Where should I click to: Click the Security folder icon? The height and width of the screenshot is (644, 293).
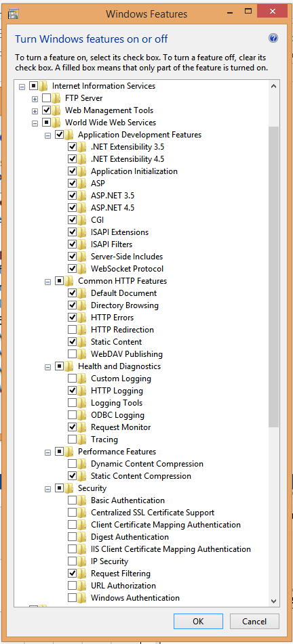pyautogui.click(x=70, y=488)
